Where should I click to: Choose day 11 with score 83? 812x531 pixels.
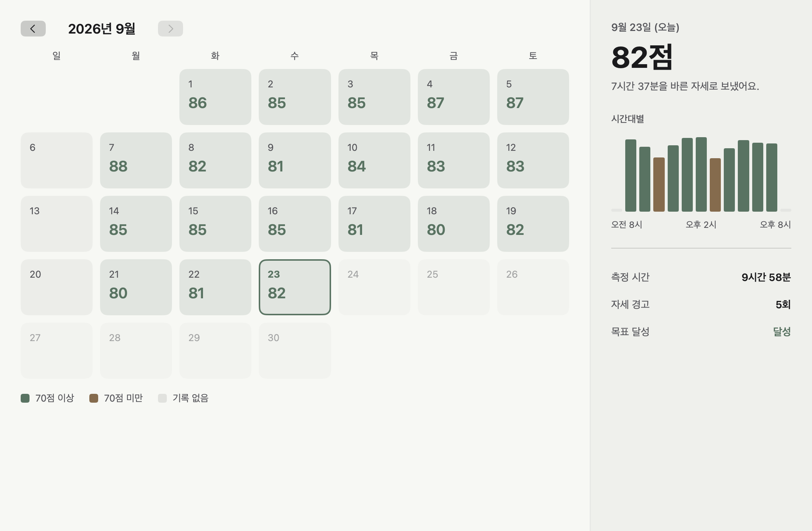(454, 160)
